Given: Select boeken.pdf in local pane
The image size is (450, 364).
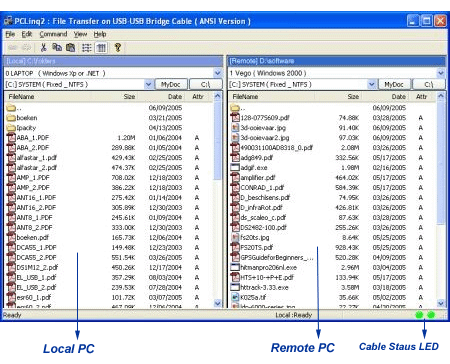Looking at the screenshot, I should coord(33,238).
